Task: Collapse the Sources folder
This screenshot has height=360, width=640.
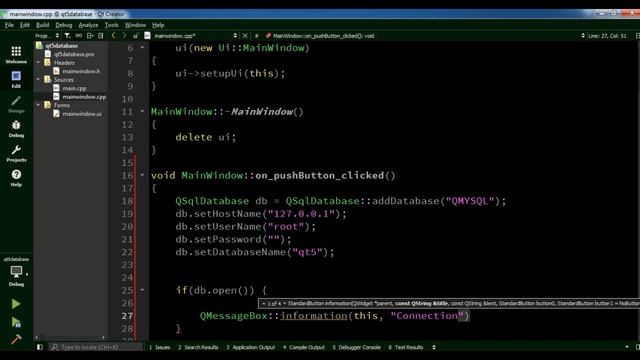Action: click(39, 80)
